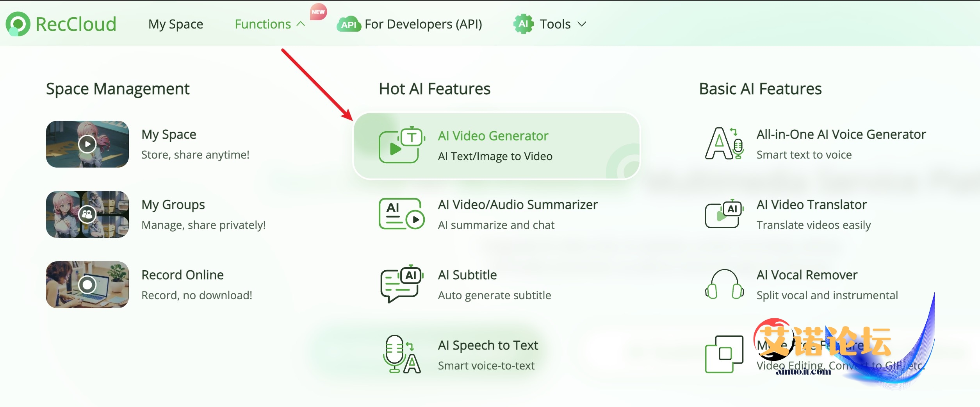Click 'Record, no download!' description
Viewport: 980px width, 407px height.
196,295
